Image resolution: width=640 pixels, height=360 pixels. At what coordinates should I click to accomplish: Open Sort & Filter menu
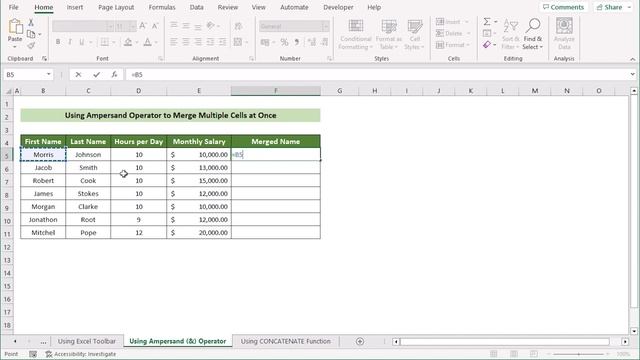point(511,35)
